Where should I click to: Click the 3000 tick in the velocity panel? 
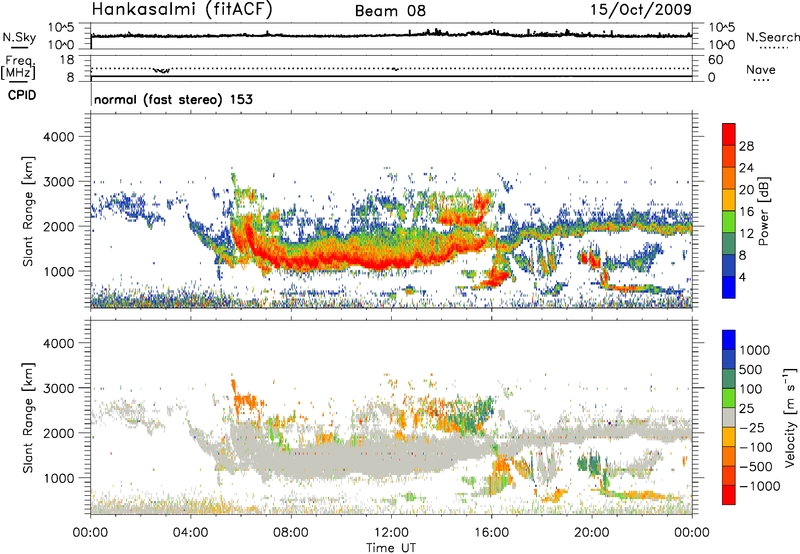[58, 388]
